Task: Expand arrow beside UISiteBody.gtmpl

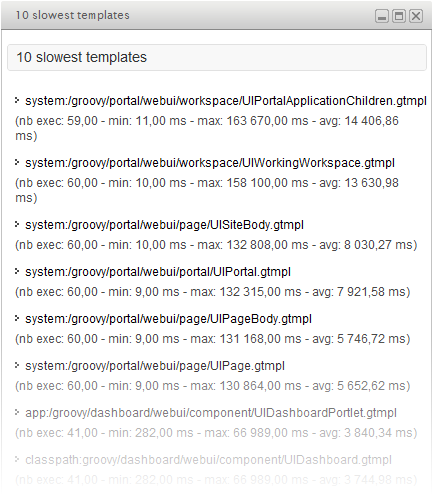Action: tap(17, 224)
